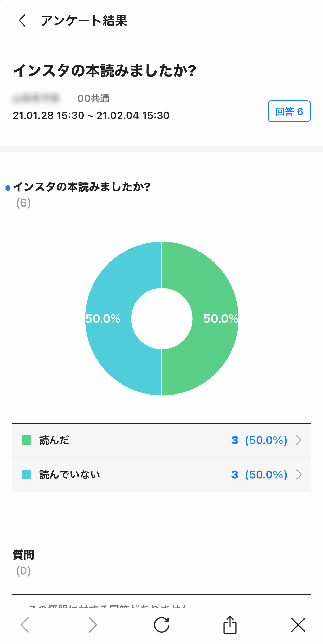Viewport: 323px width, 644px height.
Task: Close the web view with X icon
Action: click(x=298, y=625)
